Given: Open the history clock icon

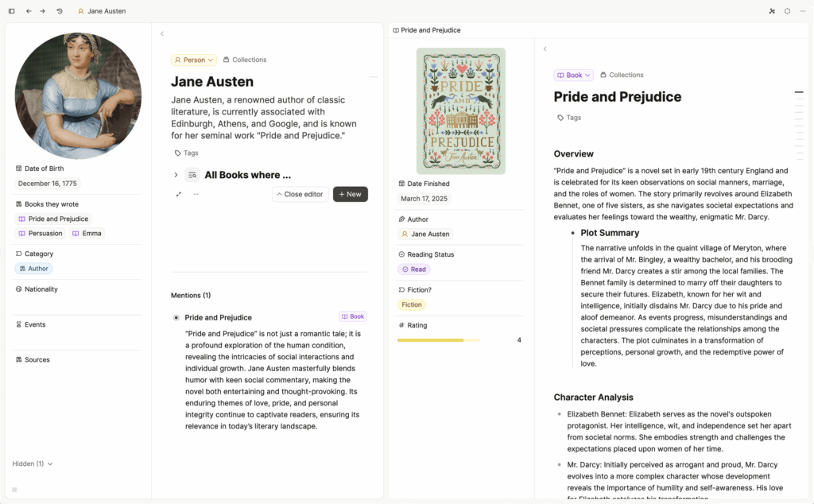Looking at the screenshot, I should [60, 11].
